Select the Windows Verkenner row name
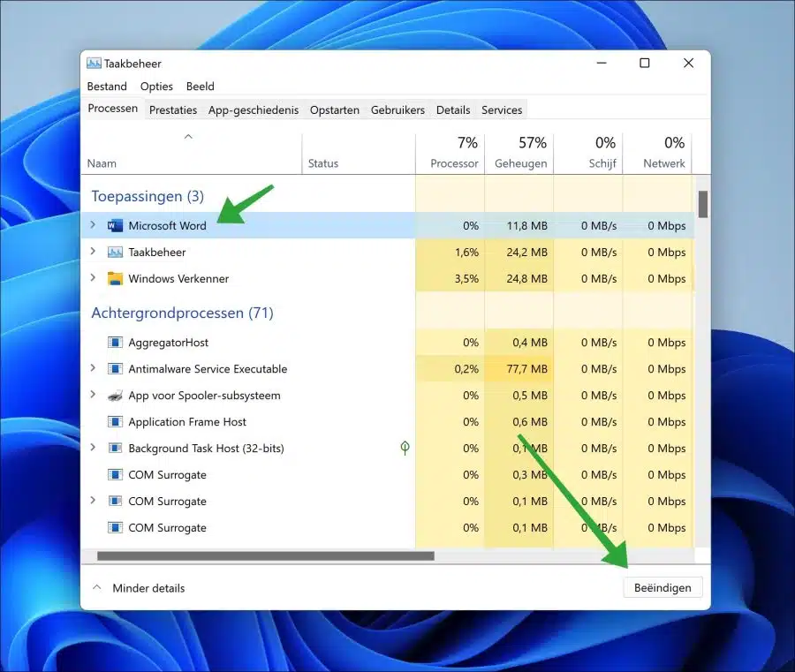 coord(178,278)
